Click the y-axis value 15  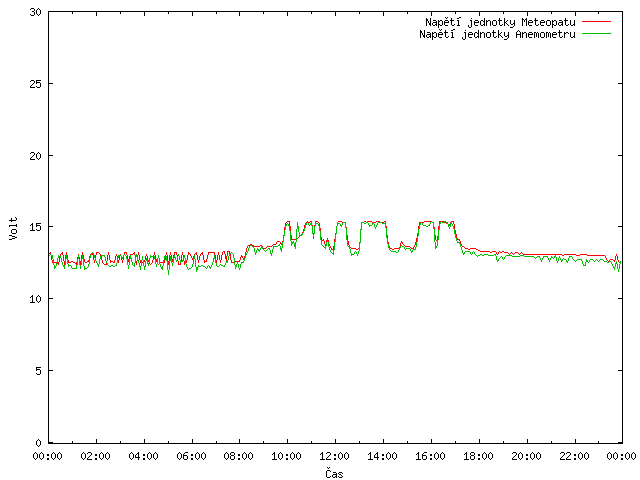pos(36,227)
